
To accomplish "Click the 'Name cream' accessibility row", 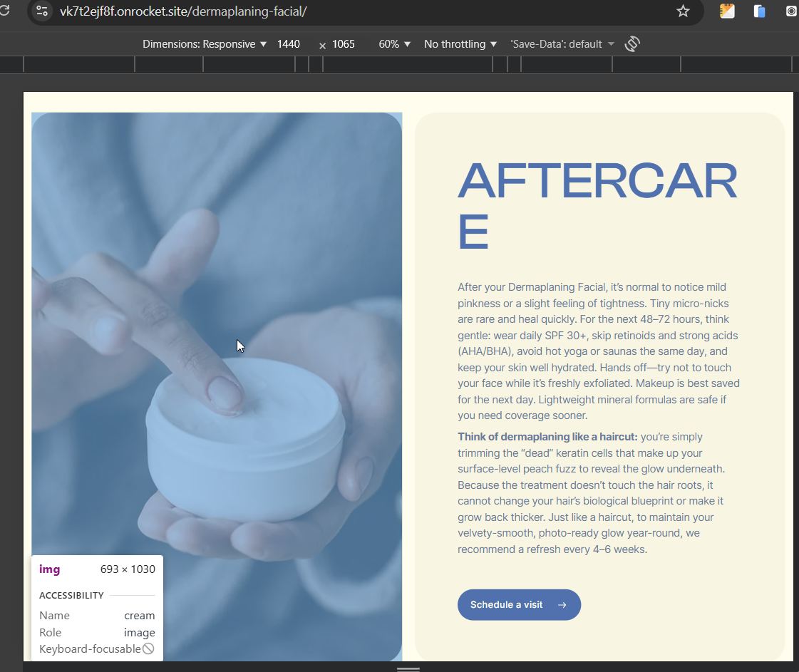I will (97, 616).
